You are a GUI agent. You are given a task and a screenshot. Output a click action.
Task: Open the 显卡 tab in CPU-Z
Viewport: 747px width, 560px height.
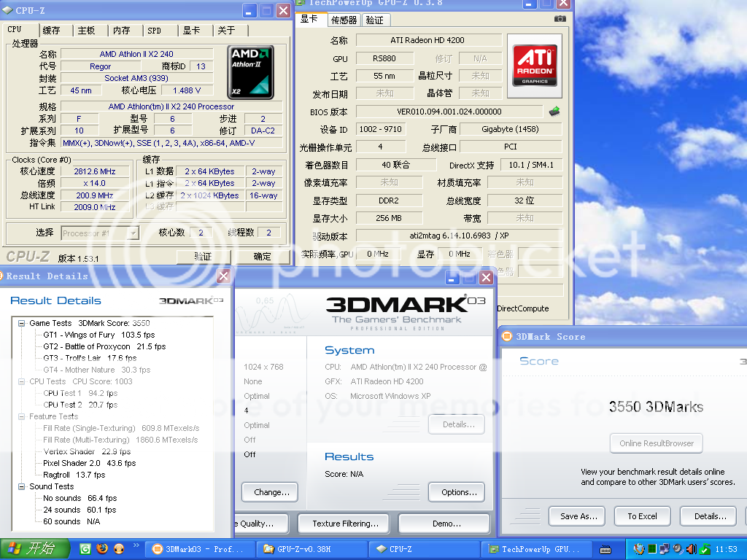(x=192, y=31)
